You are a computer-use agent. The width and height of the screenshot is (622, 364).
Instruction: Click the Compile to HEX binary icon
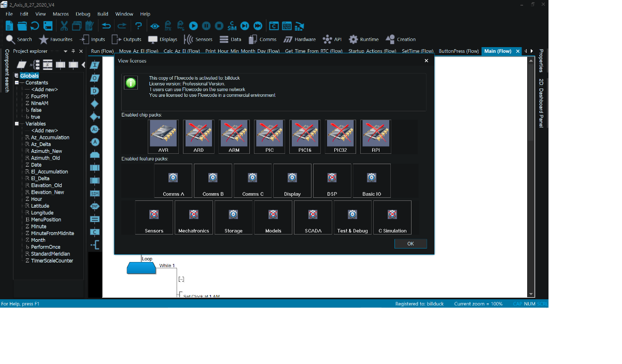click(287, 26)
